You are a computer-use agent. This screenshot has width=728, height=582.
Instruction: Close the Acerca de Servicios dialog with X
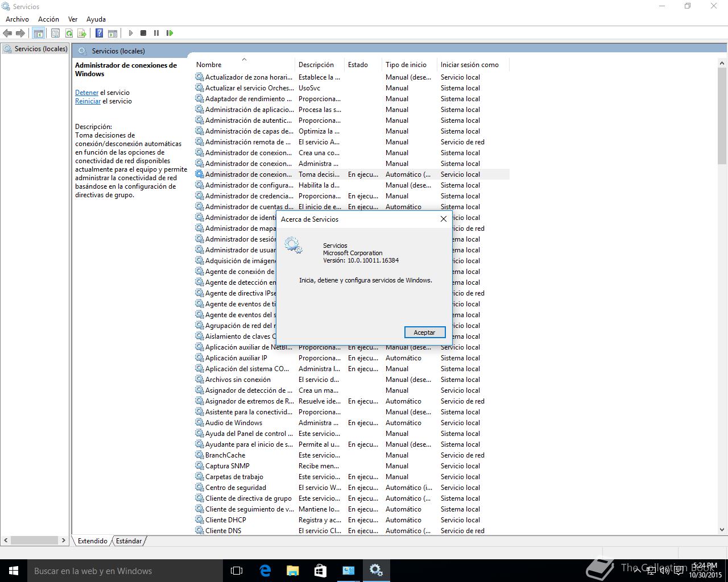pos(444,219)
